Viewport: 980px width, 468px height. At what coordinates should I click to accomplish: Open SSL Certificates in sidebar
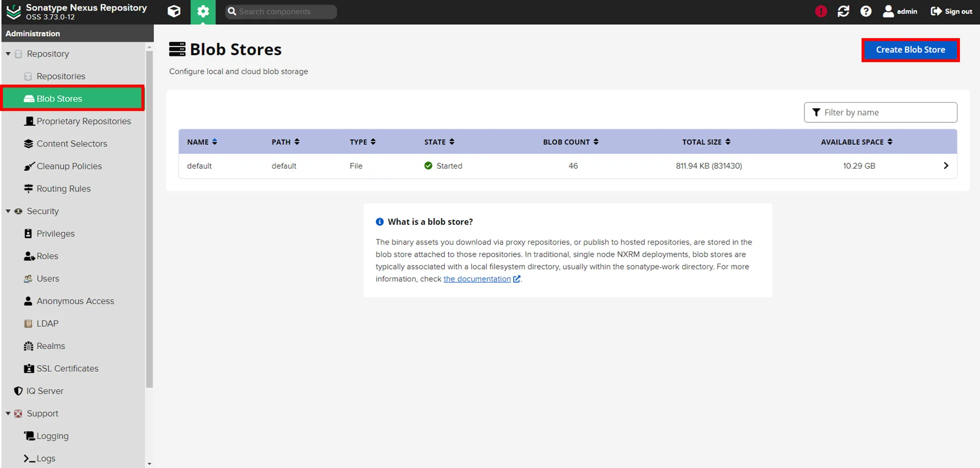(68, 369)
